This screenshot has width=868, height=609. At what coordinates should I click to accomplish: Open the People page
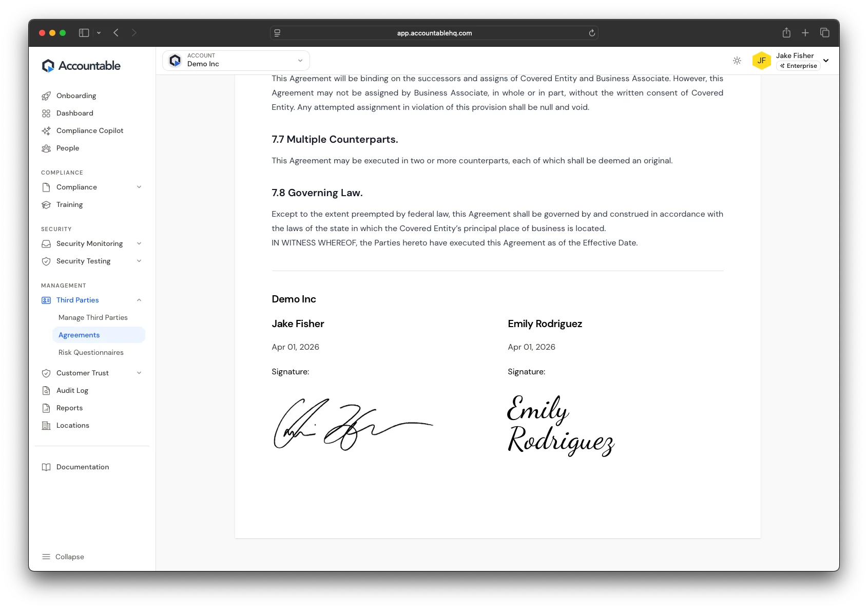pyautogui.click(x=68, y=148)
